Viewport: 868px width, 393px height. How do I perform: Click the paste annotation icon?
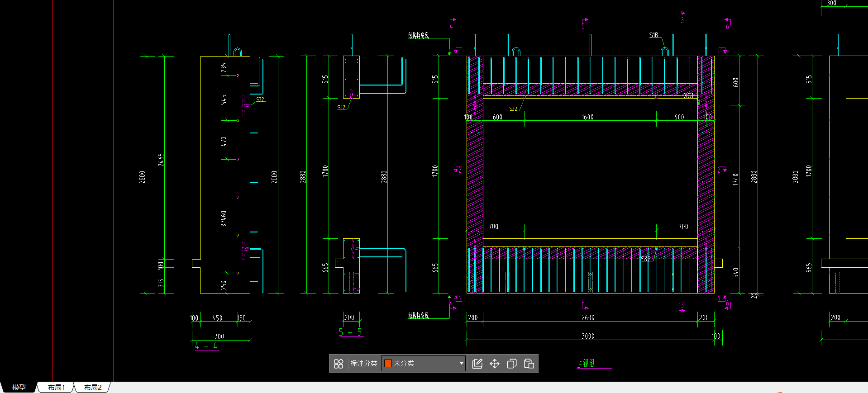529,364
